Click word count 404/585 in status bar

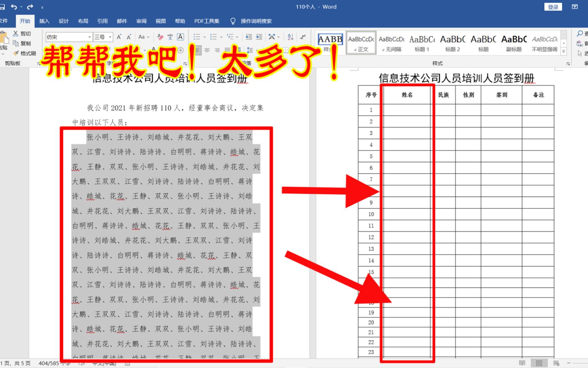(x=54, y=363)
